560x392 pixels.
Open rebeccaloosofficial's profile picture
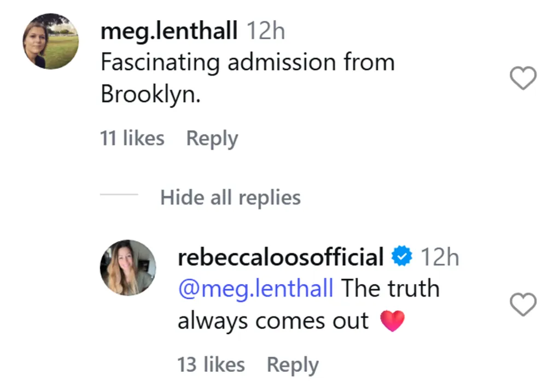pos(127,268)
